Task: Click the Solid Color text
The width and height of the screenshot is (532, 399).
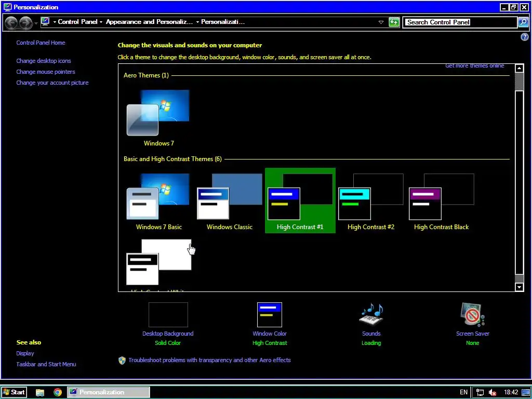Action: pos(168,343)
